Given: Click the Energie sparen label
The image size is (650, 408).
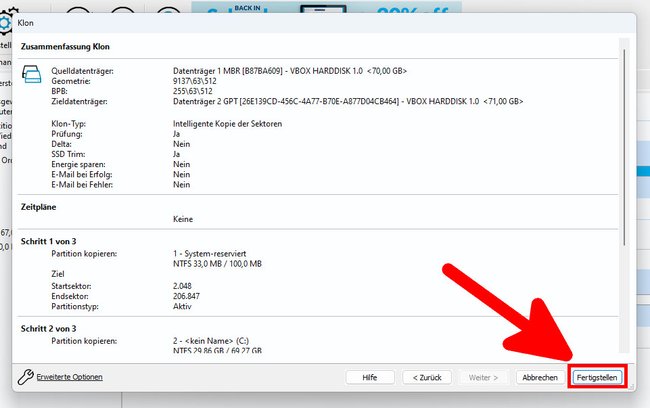Looking at the screenshot, I should tap(78, 164).
